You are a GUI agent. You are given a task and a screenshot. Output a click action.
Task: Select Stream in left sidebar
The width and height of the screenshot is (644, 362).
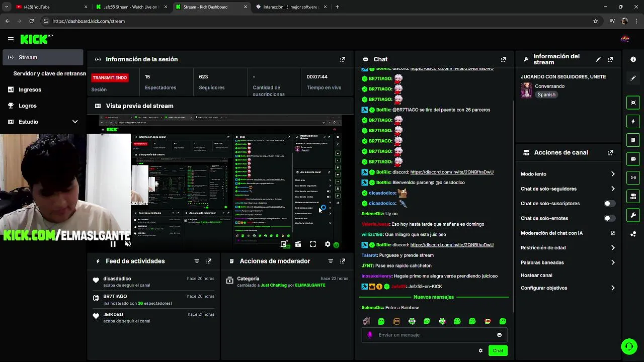tap(43, 57)
